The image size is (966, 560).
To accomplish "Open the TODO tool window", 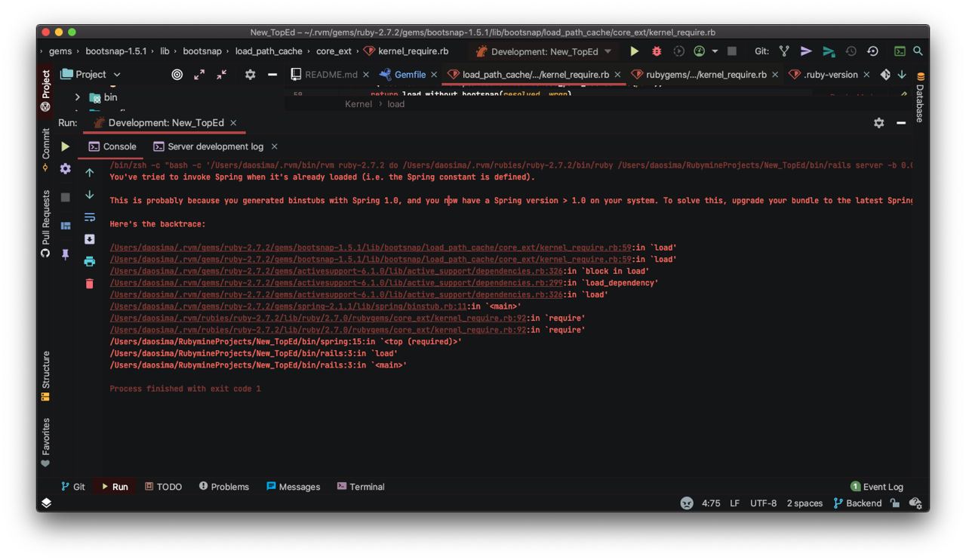I will click(x=163, y=487).
